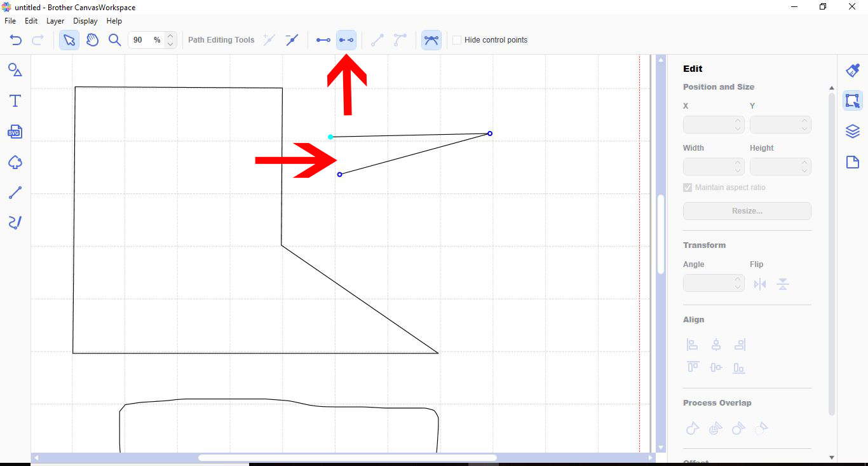This screenshot has width=868, height=466.
Task: Open the Help menu
Action: pos(114,21)
